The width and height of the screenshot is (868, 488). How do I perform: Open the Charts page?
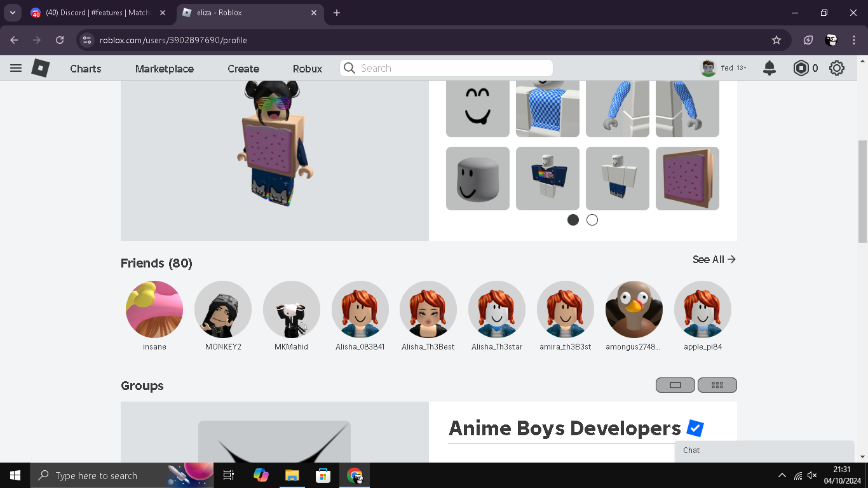(86, 69)
